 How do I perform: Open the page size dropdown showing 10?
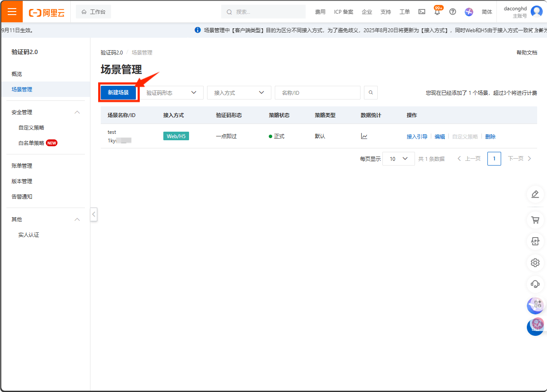(x=398, y=158)
